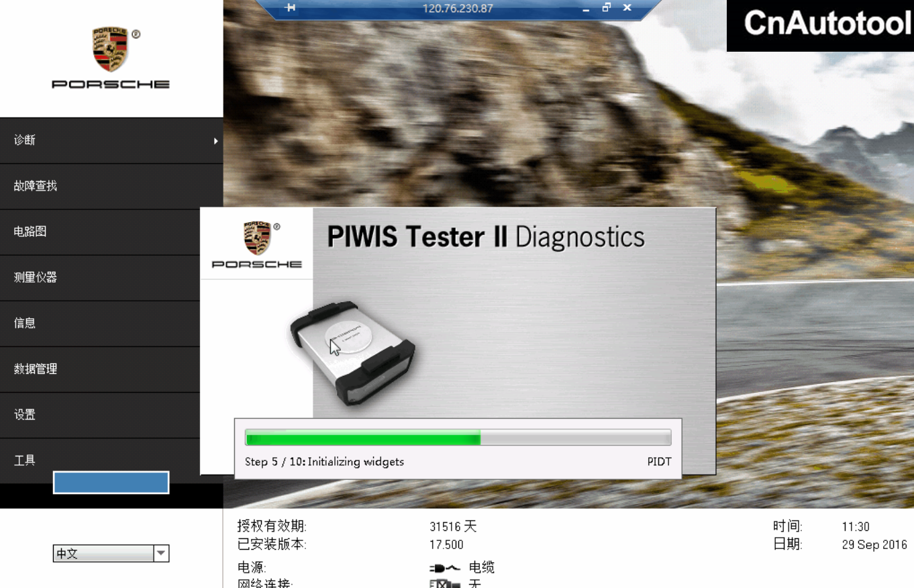The image size is (914, 588).
Task: Open the 信息 menu item
Action: pos(100,323)
